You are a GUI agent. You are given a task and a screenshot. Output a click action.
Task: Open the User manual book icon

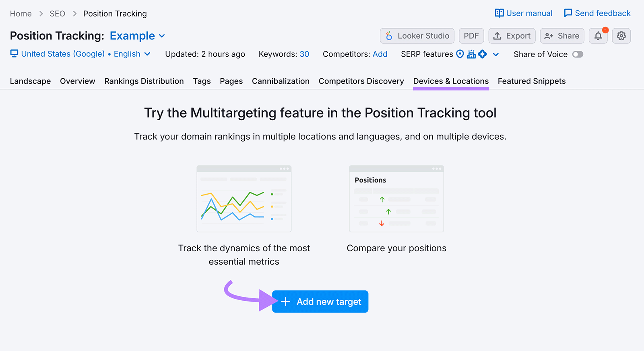point(499,13)
